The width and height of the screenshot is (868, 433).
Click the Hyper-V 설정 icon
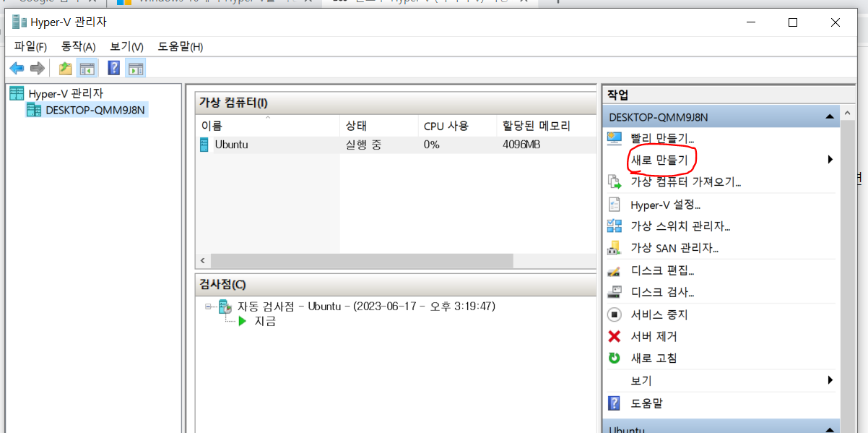pos(615,205)
